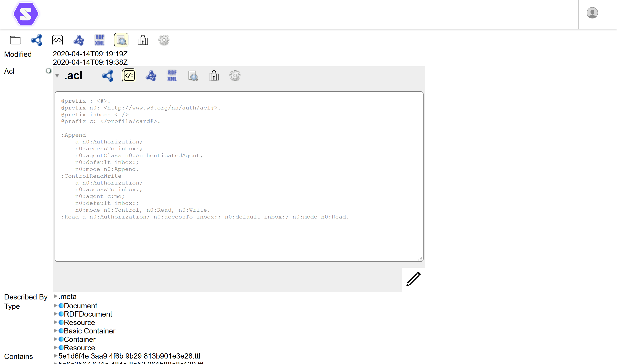This screenshot has width=617, height=364.
Task: Select the graph visualization icon inside the .acl pane
Action: tap(151, 75)
